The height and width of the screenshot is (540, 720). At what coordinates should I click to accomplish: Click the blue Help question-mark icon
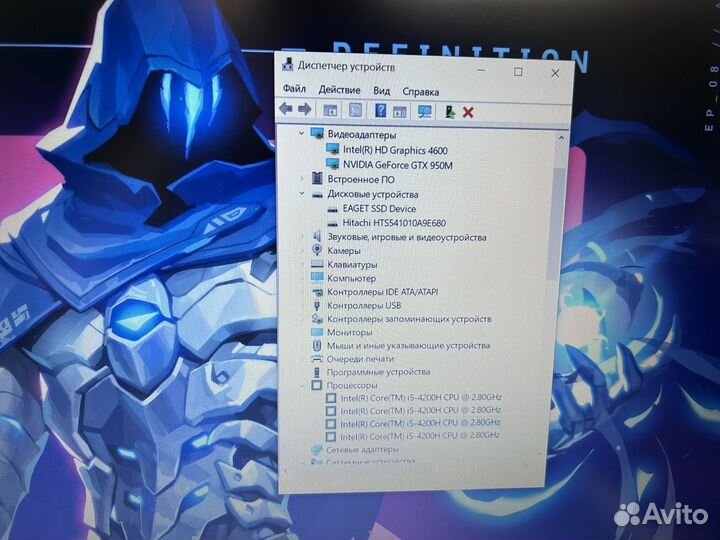[381, 110]
